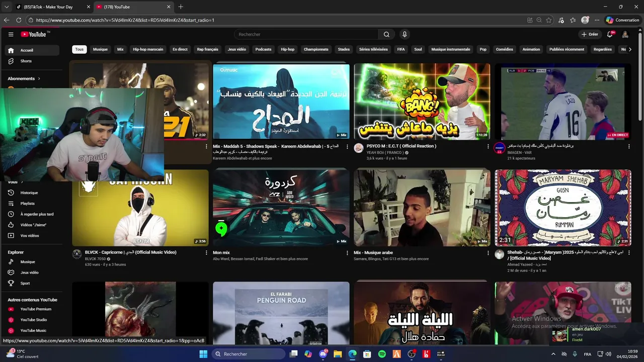
Task: Open more options for Mix - Musique arabe
Action: 488,253
